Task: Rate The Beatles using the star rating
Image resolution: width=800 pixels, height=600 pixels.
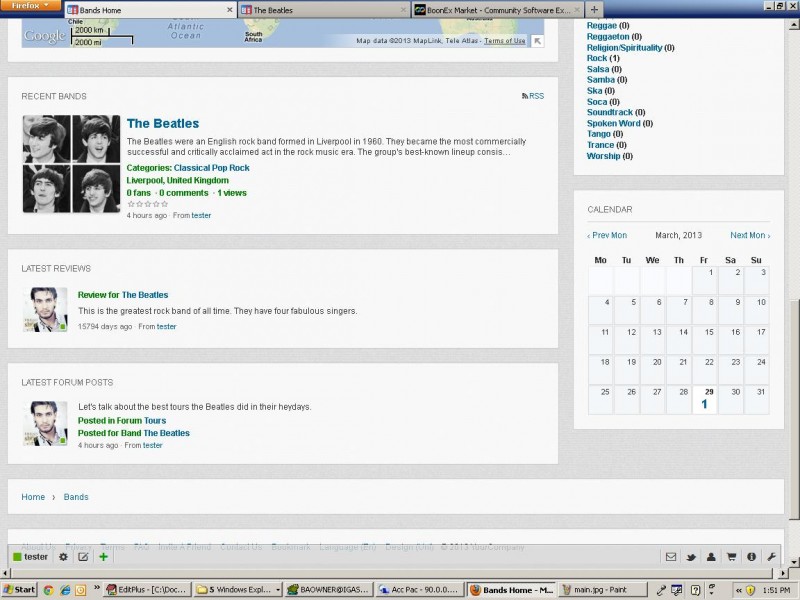Action: (x=147, y=204)
